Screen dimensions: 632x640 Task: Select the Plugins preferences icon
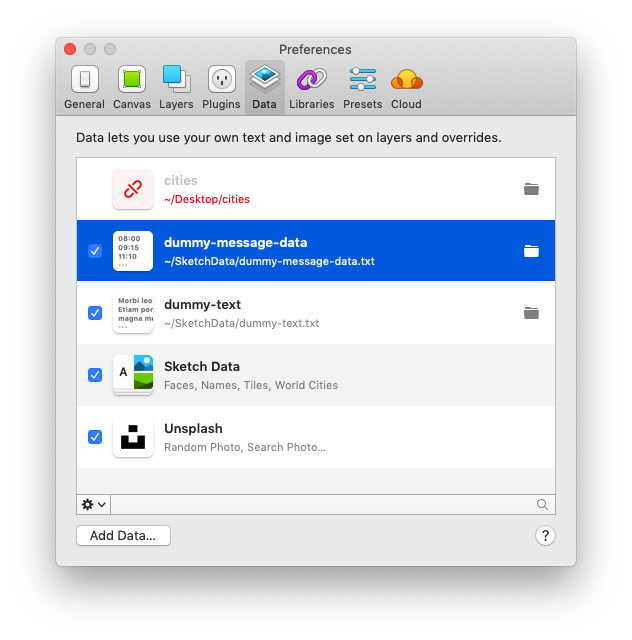point(221,87)
